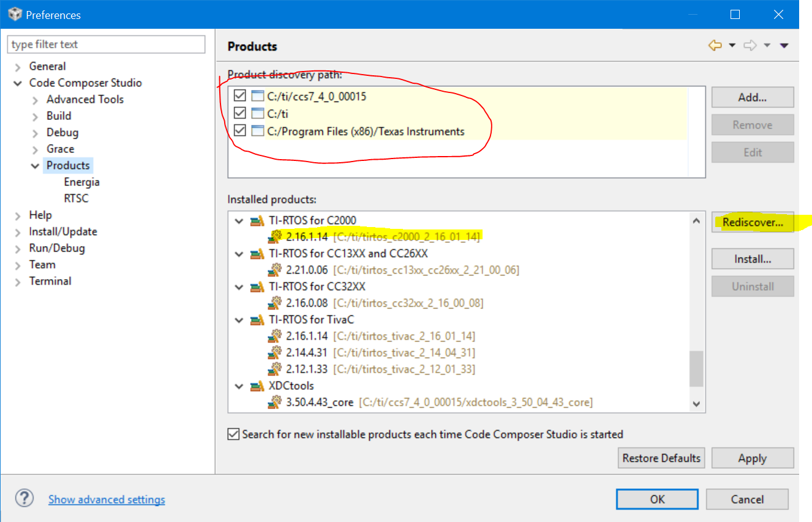Click the TI-RTOS for C2000 product icon
This screenshot has height=522, width=812.
258,220
